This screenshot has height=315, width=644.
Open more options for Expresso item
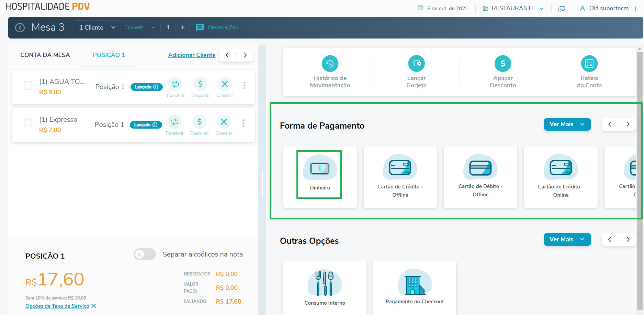(243, 123)
